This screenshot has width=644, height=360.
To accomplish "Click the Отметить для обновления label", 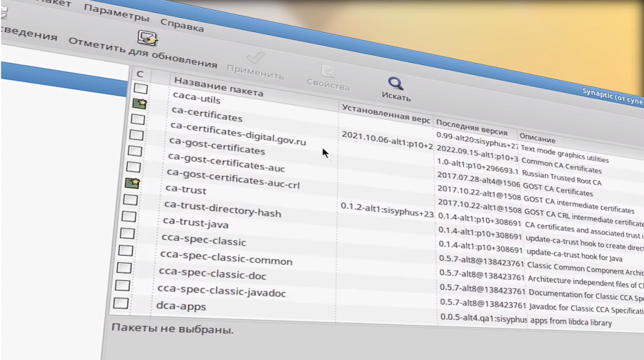I will coord(143,53).
